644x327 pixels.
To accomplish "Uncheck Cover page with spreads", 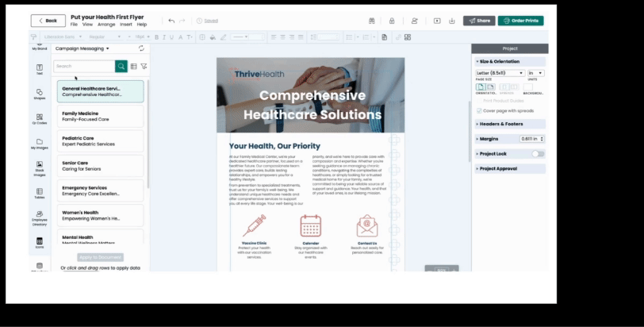I will [x=478, y=110].
